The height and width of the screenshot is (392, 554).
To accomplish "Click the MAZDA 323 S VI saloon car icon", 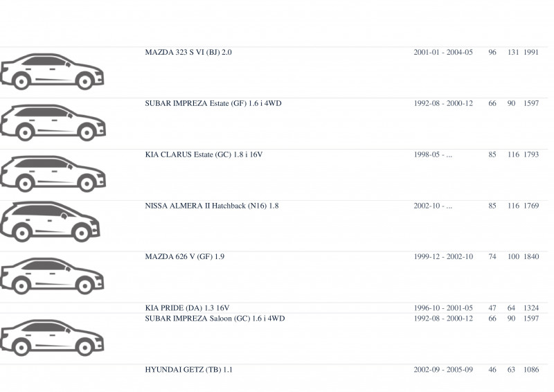I will pyautogui.click(x=52, y=72).
